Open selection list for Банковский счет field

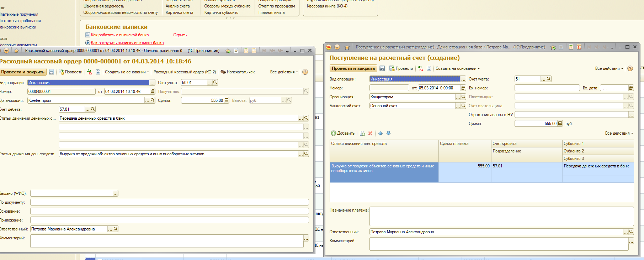pos(458,106)
